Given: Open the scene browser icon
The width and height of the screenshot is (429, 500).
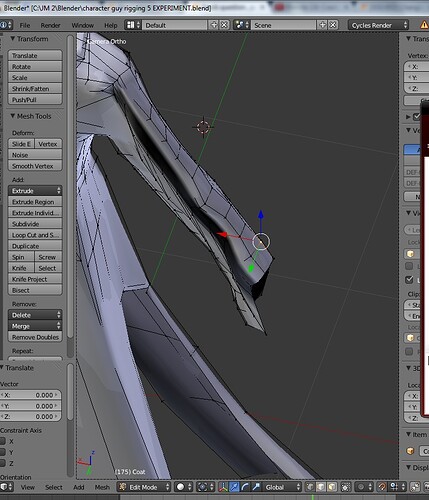Looking at the screenshot, I should tap(241, 25).
